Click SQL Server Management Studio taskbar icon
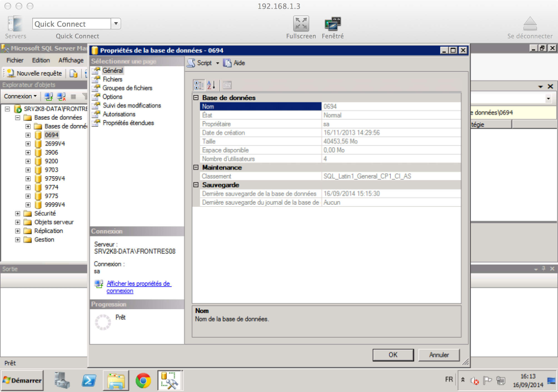The image size is (558, 392). pos(170,380)
